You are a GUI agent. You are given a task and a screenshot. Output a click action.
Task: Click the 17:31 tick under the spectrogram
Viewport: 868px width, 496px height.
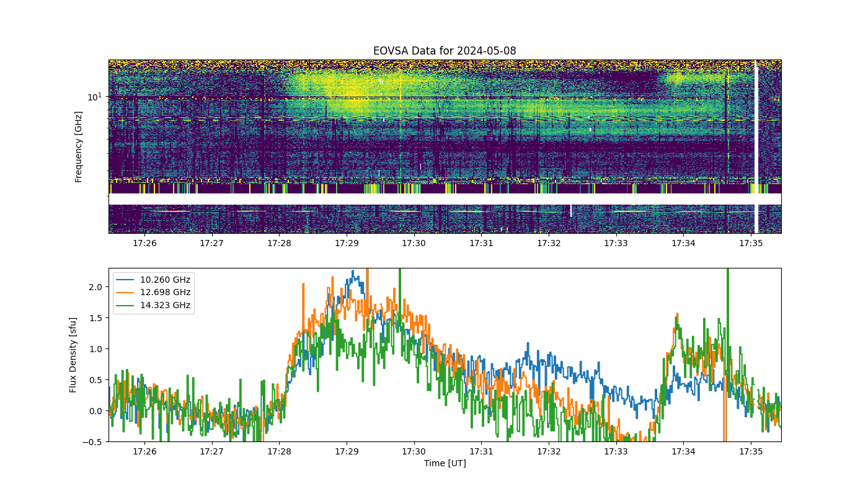[481, 243]
